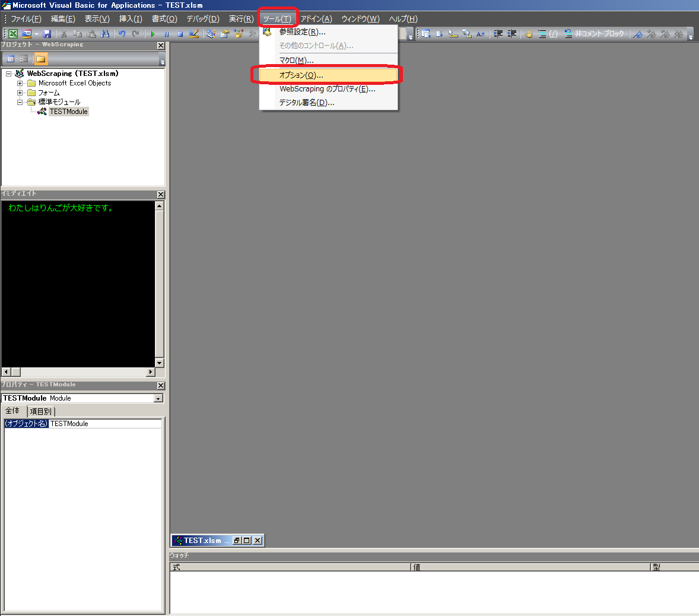This screenshot has height=616, width=699.
Task: Select the View Code icon in Project Explorer
Action: coord(9,58)
